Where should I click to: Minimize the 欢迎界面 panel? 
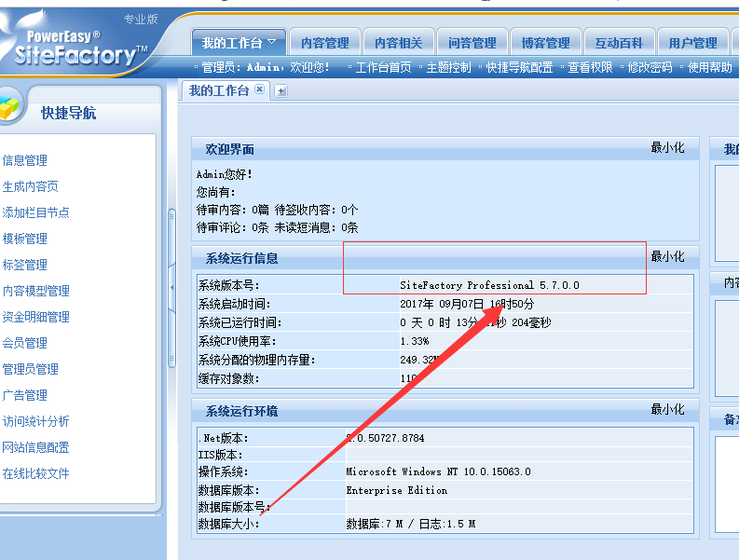click(667, 147)
